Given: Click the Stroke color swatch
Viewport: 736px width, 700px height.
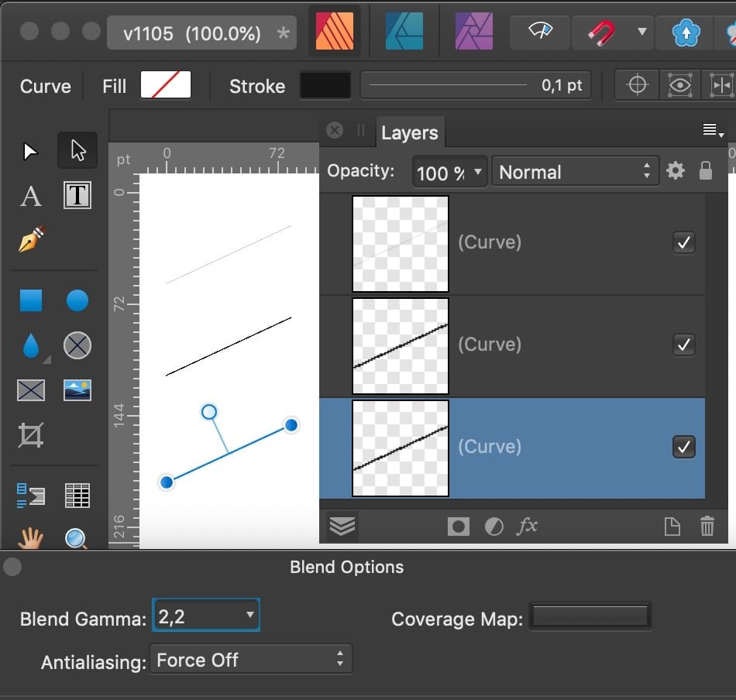Looking at the screenshot, I should [x=325, y=86].
